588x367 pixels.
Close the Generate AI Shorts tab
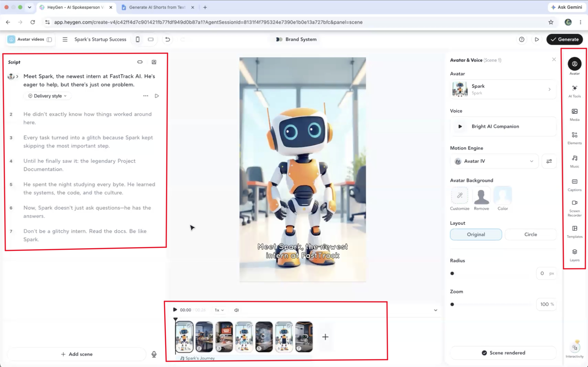(193, 7)
